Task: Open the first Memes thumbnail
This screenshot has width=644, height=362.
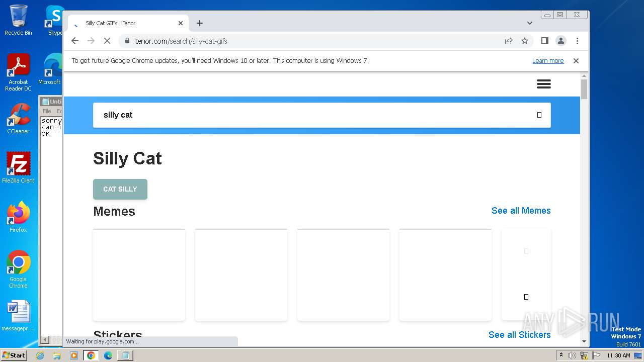Action: coord(139,275)
